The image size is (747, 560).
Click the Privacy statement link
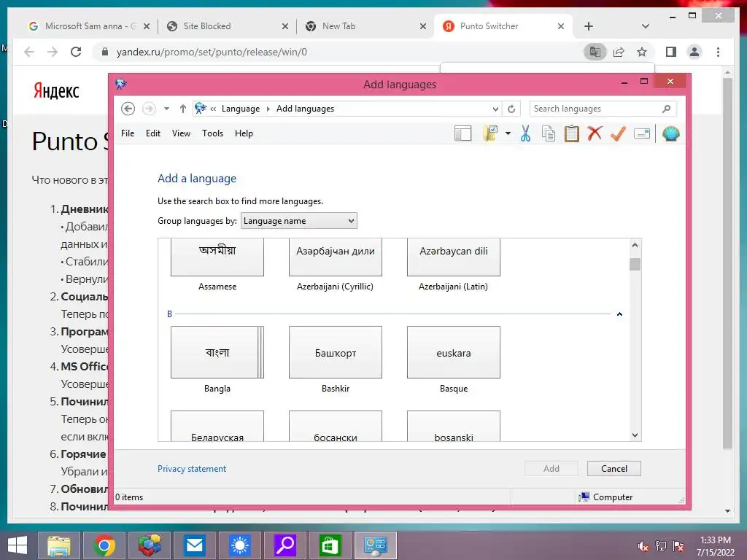point(192,469)
